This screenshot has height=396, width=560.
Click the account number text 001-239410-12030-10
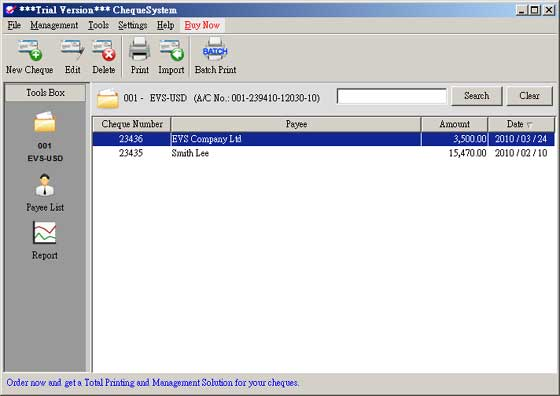click(x=274, y=98)
